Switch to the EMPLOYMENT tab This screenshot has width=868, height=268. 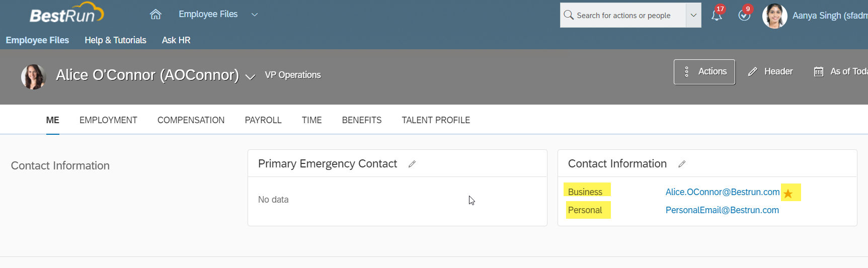pyautogui.click(x=108, y=120)
